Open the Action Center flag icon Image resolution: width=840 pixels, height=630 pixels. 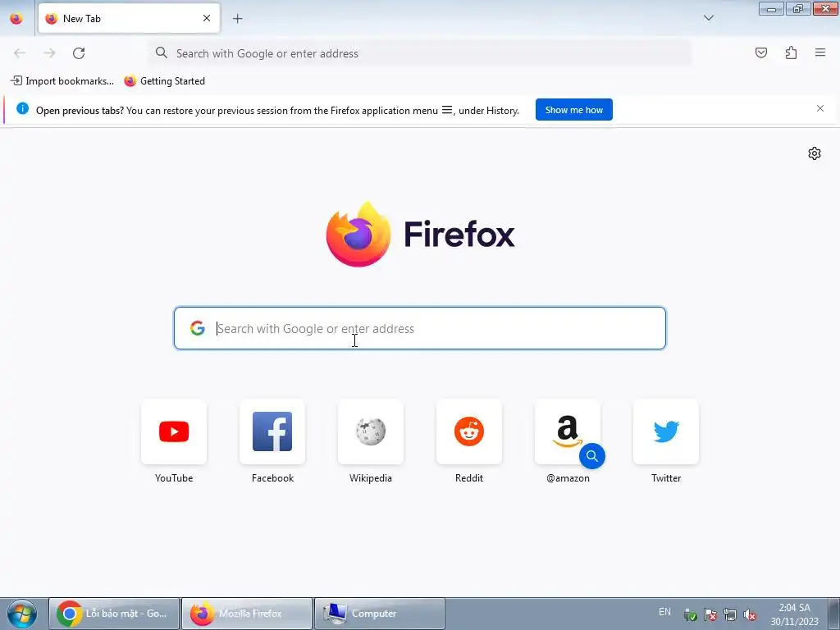coord(710,615)
